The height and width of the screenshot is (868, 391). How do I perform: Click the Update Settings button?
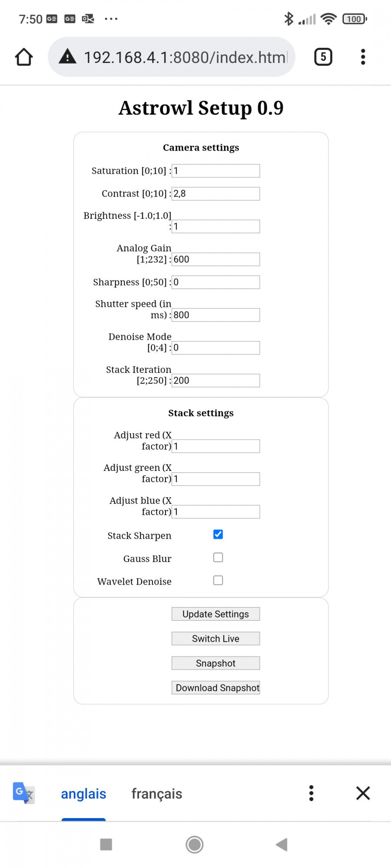215,614
